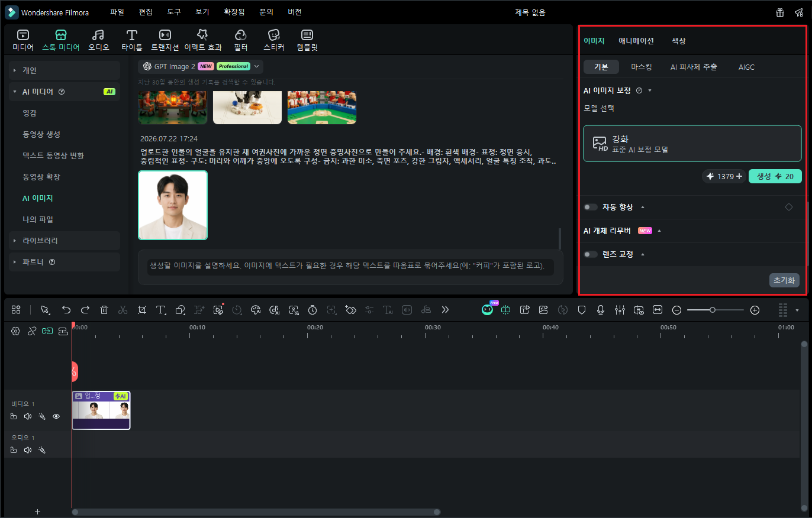Collapse the 자동 향상 section arrow
The image size is (812, 518).
click(x=643, y=207)
